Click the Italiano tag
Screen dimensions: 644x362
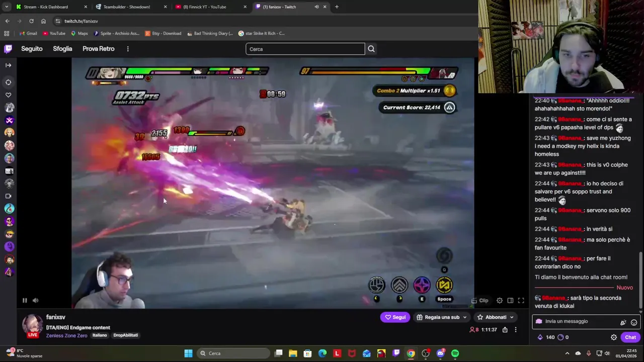tap(100, 335)
